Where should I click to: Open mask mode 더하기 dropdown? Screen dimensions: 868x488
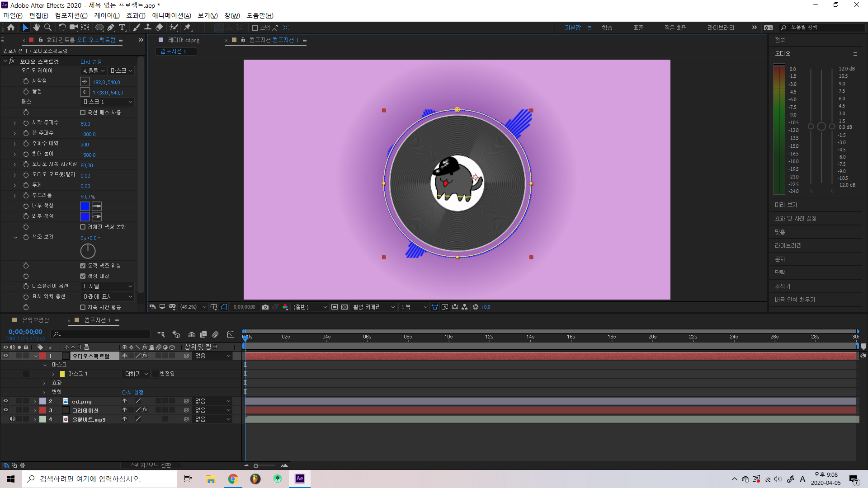(x=136, y=374)
